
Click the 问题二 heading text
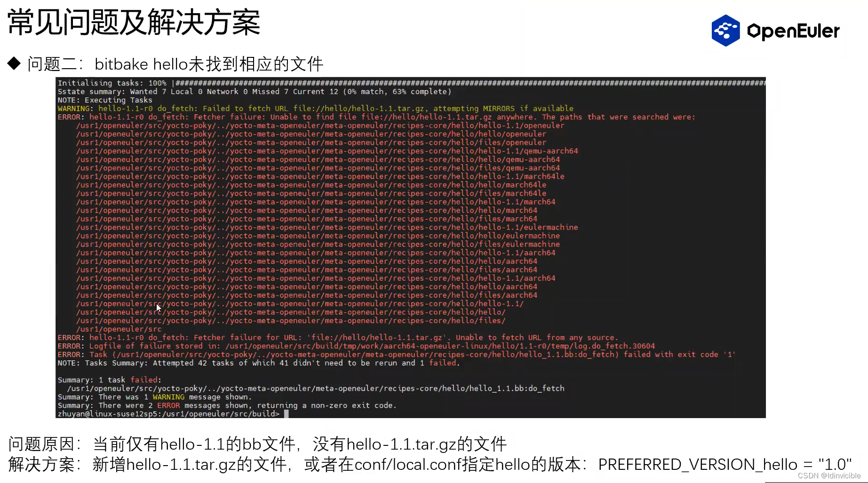(56, 63)
